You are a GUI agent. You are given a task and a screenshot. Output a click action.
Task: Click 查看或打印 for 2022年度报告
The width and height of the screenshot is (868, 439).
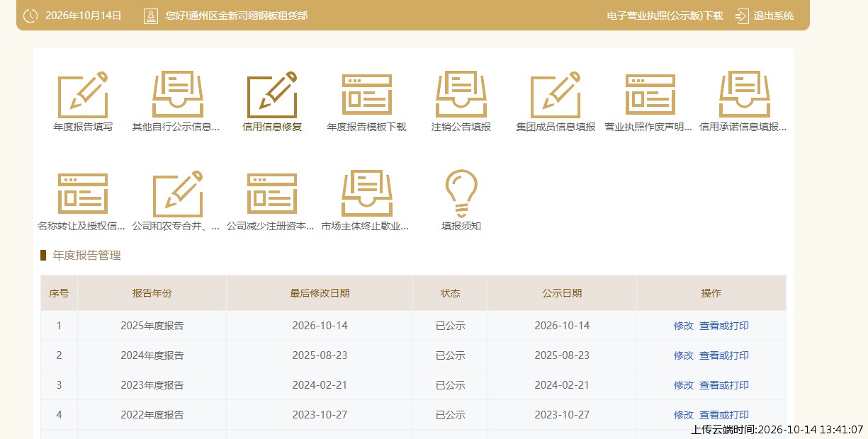[724, 415]
